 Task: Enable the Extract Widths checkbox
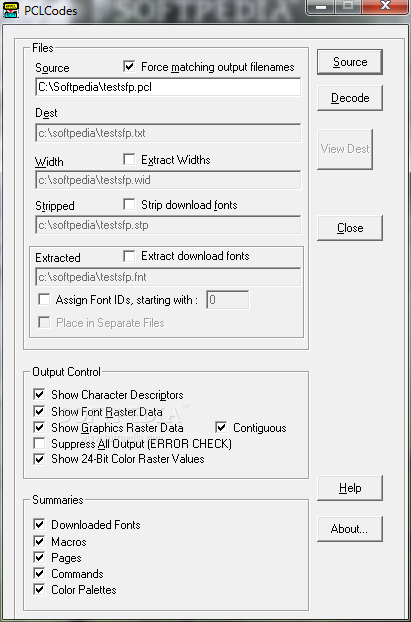(x=129, y=160)
